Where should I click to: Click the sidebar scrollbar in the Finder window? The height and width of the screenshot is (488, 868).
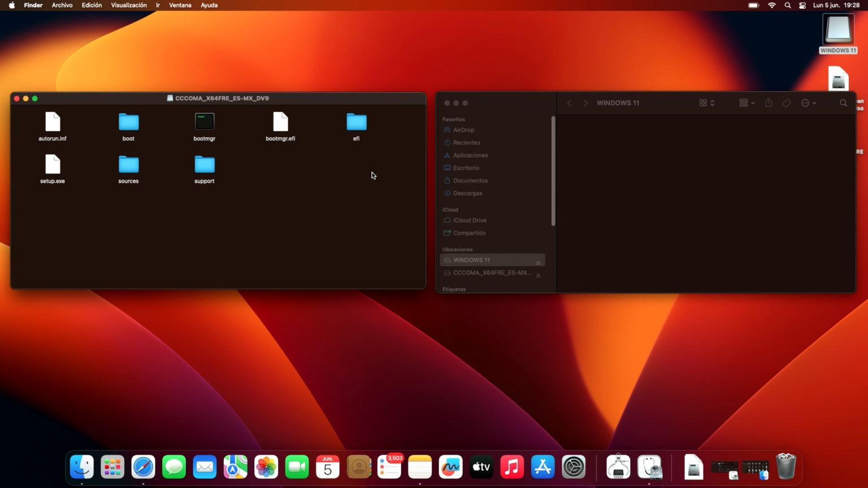553,171
